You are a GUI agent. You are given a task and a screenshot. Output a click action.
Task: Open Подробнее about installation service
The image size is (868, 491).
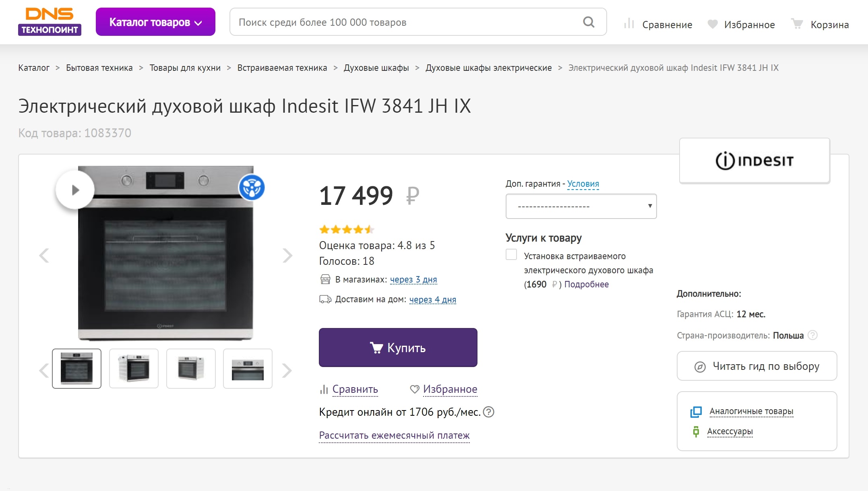[x=586, y=285]
